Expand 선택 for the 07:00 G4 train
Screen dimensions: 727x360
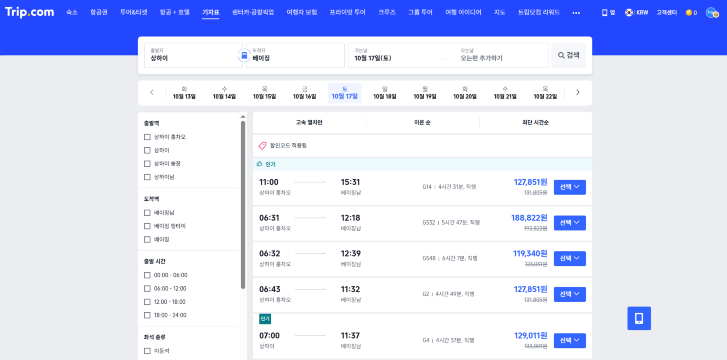pyautogui.click(x=570, y=341)
